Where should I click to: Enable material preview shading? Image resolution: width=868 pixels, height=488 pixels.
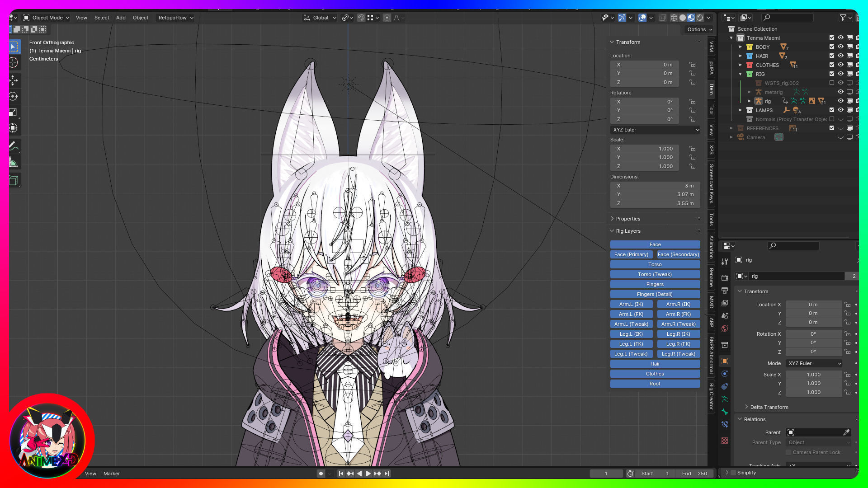691,18
